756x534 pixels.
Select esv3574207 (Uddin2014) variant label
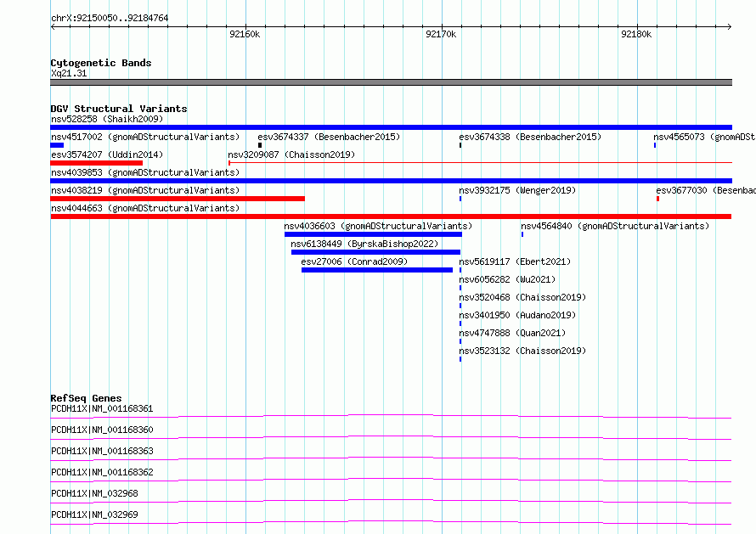tap(107, 155)
